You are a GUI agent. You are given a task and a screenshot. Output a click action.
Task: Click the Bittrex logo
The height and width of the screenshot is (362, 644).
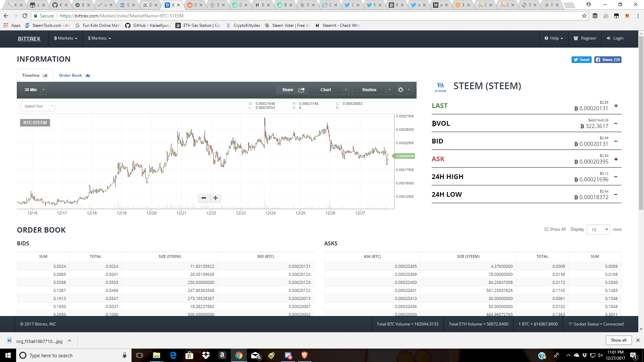click(29, 39)
